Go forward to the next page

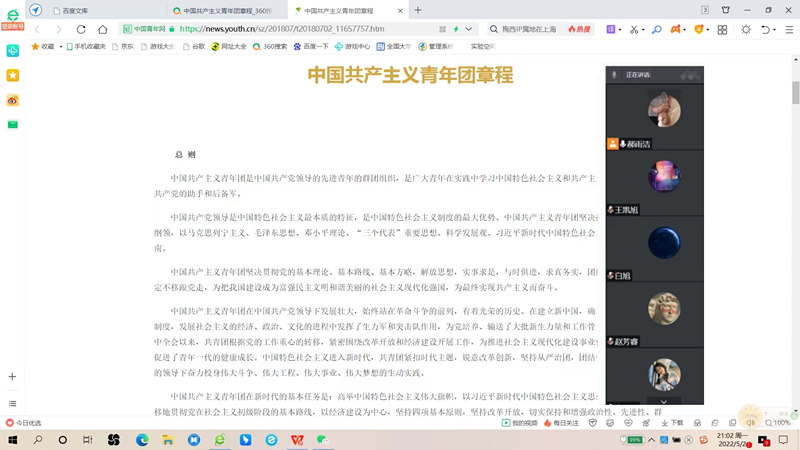tap(59, 30)
